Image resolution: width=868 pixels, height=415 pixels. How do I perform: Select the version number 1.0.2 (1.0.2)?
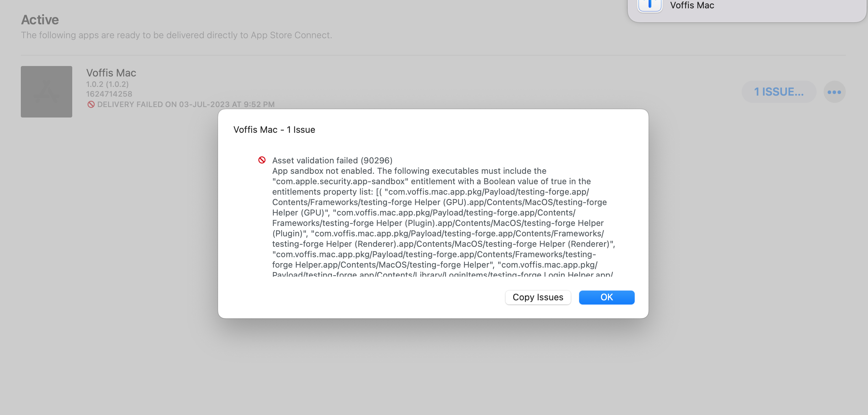[107, 84]
